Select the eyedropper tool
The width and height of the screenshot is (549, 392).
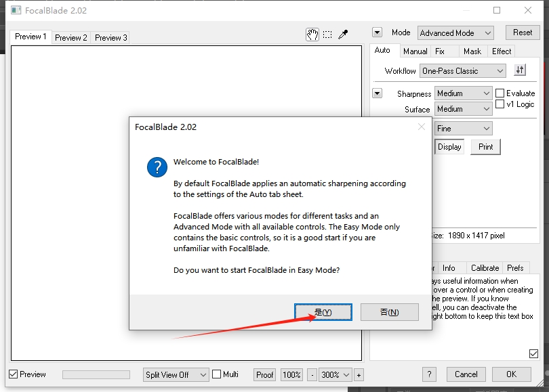point(343,34)
